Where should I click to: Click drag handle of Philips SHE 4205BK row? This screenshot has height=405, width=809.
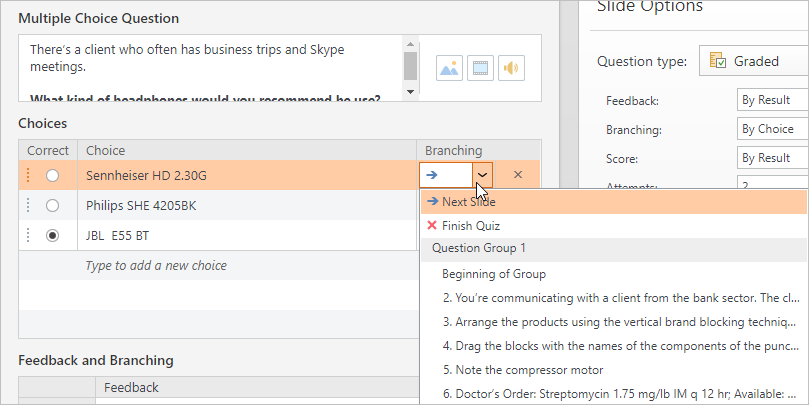28,205
